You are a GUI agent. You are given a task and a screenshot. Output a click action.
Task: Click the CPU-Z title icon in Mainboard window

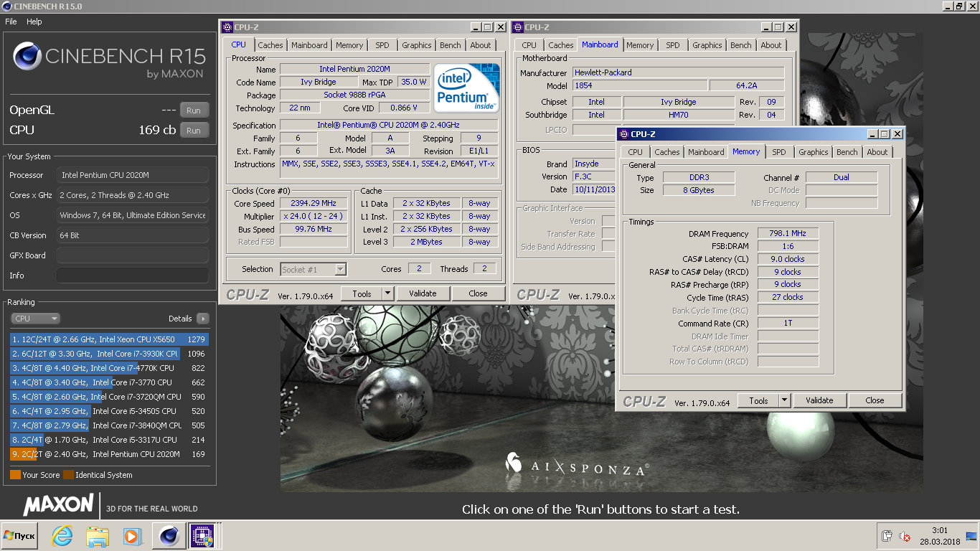coord(518,27)
